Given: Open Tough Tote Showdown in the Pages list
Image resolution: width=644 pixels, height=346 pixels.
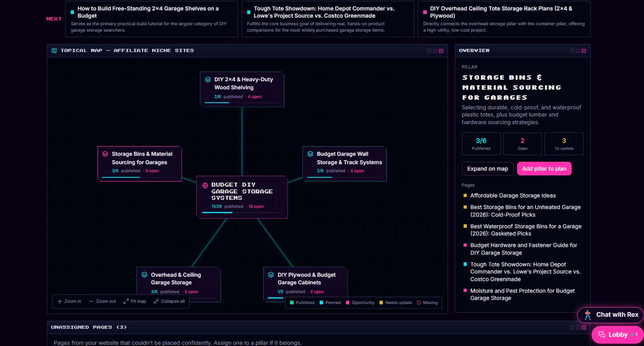Looking at the screenshot, I should click(526, 272).
